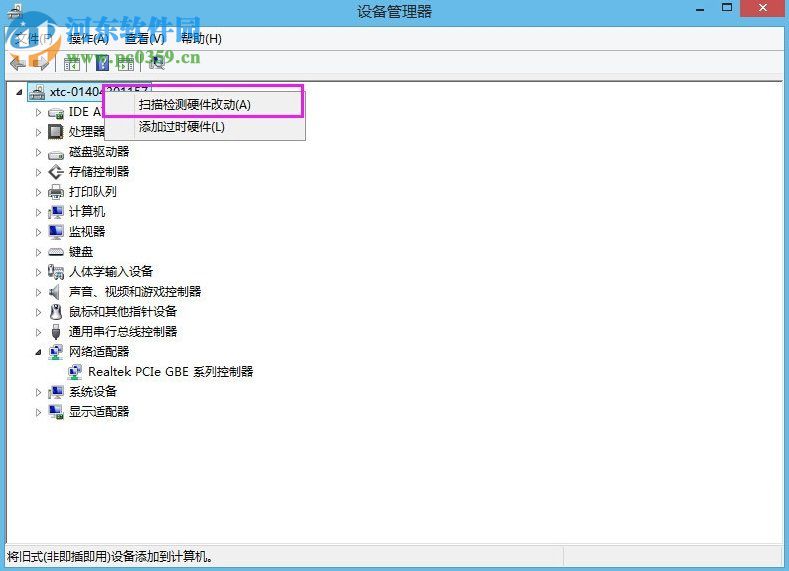Select the 通用串行总线控制器 label
The image size is (789, 571).
point(123,332)
